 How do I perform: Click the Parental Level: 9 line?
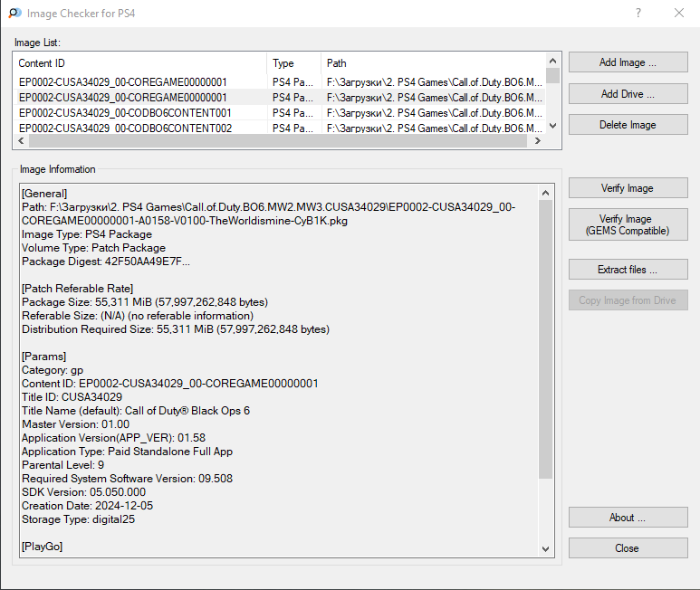[62, 465]
